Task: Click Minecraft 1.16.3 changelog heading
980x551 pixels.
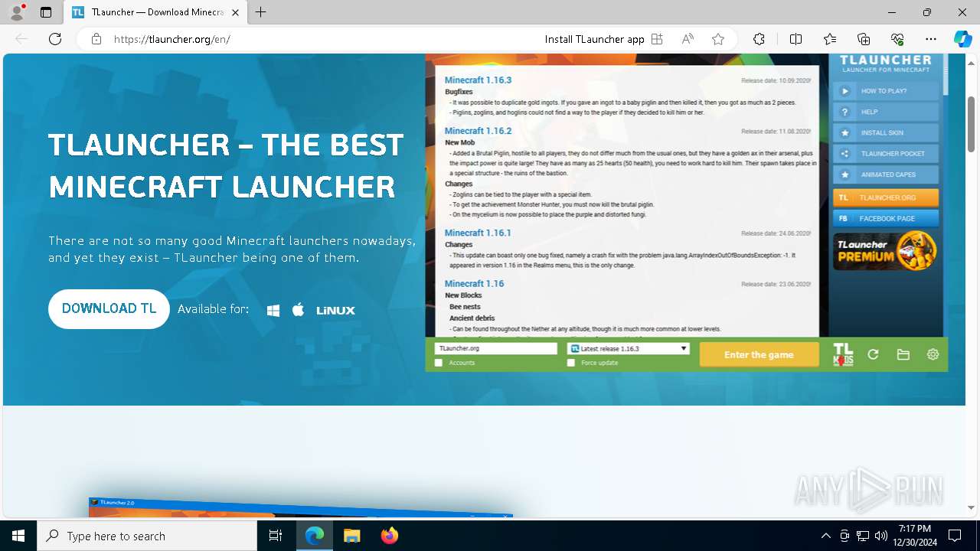Action: coord(478,80)
